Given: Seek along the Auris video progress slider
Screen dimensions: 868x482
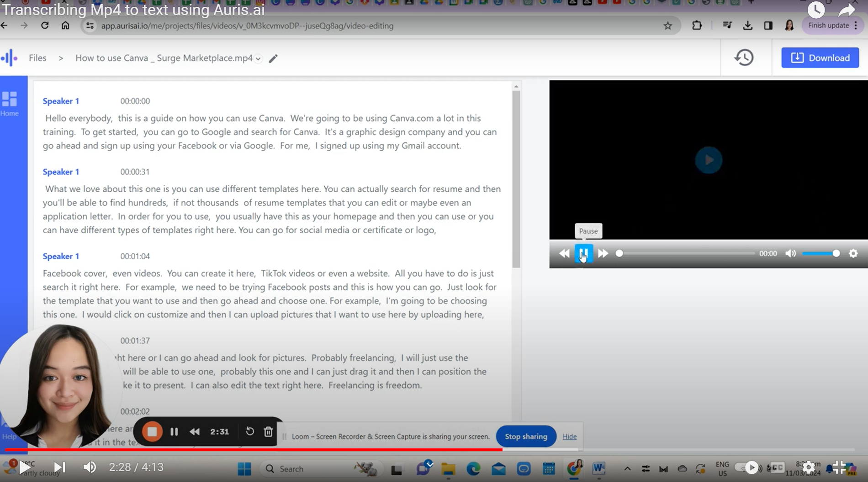Looking at the screenshot, I should [686, 253].
